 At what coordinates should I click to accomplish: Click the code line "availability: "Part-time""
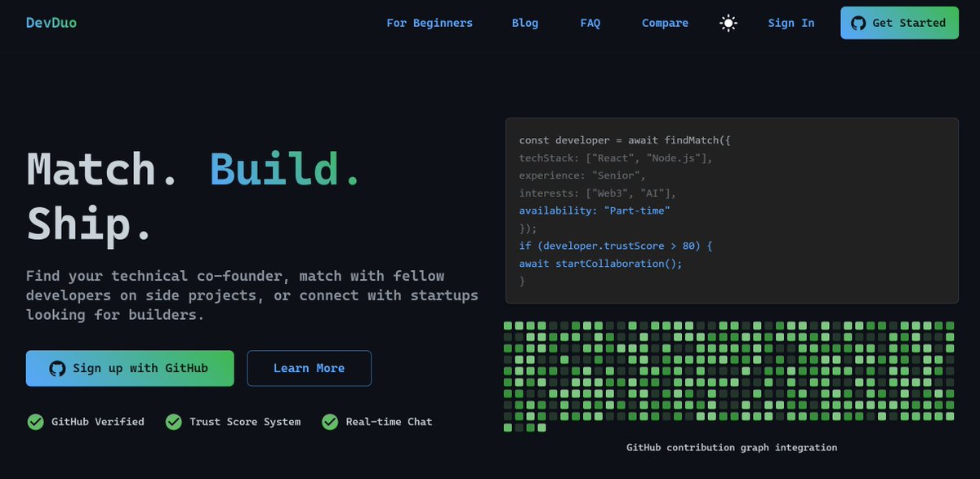[x=595, y=211]
